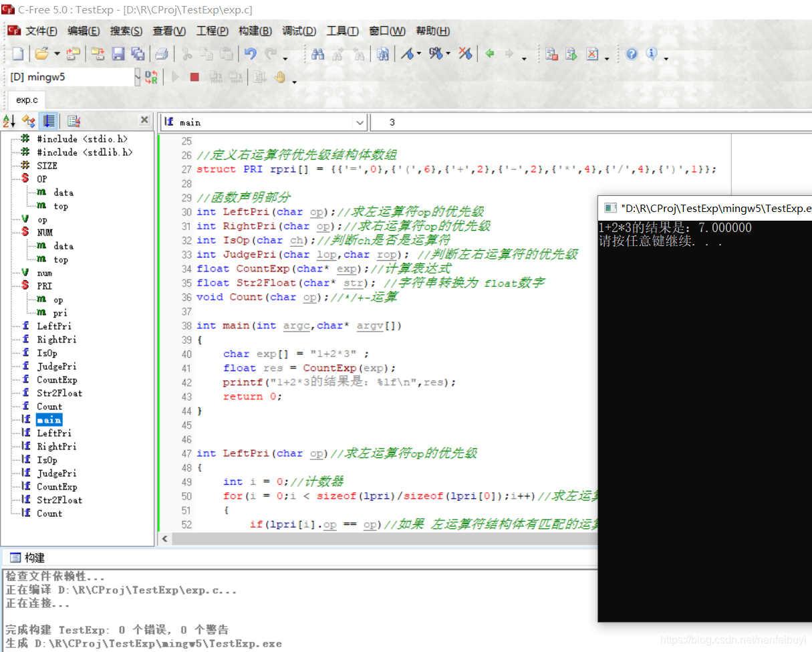
Task: Click the open folder toolbar icon
Action: [x=41, y=54]
